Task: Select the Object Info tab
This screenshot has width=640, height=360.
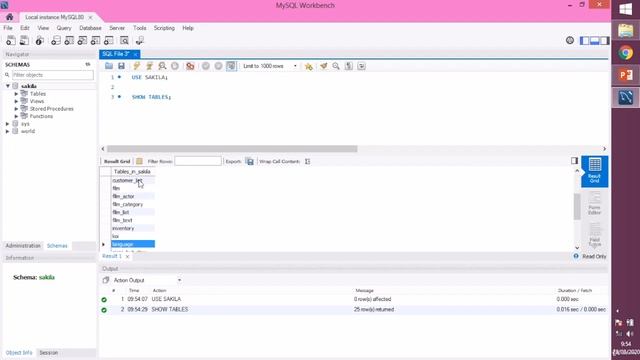Action: pyautogui.click(x=19, y=353)
